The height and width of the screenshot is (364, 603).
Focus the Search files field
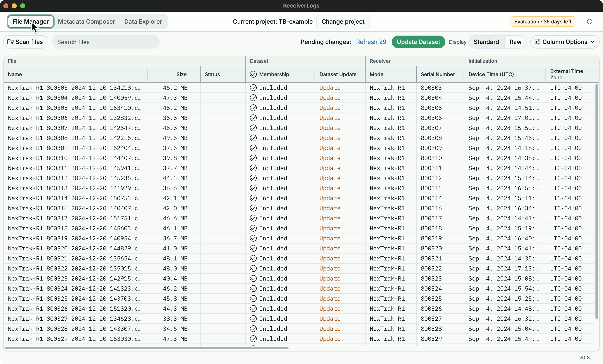[x=106, y=42]
